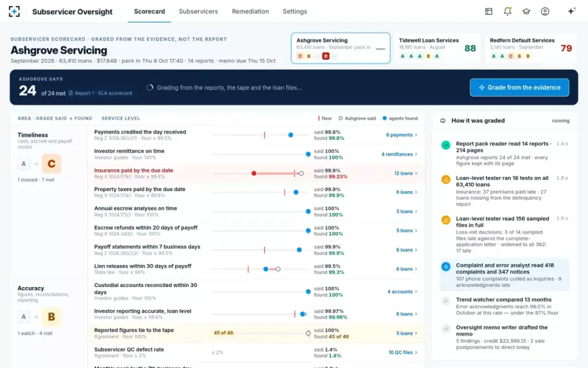This screenshot has height=368, width=588.
Task: Open the user account icon
Action: pos(545,11)
